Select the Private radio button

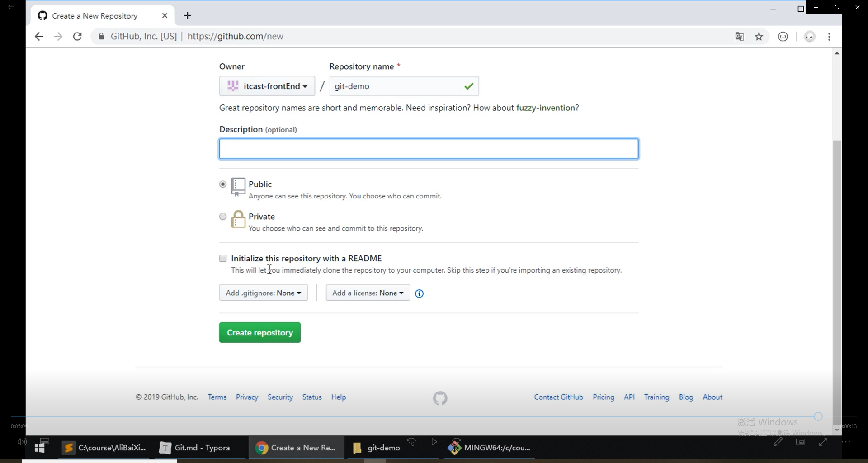click(223, 217)
